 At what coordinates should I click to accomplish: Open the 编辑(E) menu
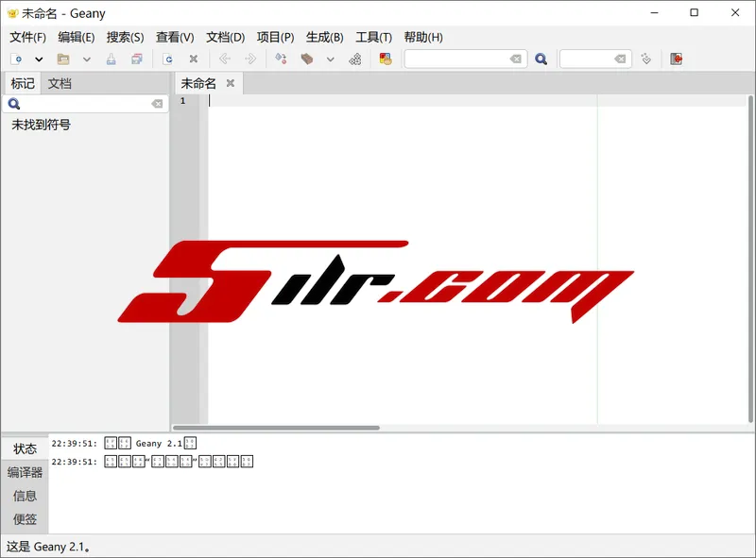pyautogui.click(x=77, y=37)
